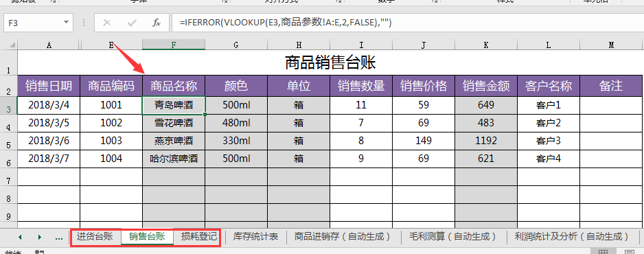Screen dimensions: 644x254
Task: Select column M header
Action: [611, 45]
